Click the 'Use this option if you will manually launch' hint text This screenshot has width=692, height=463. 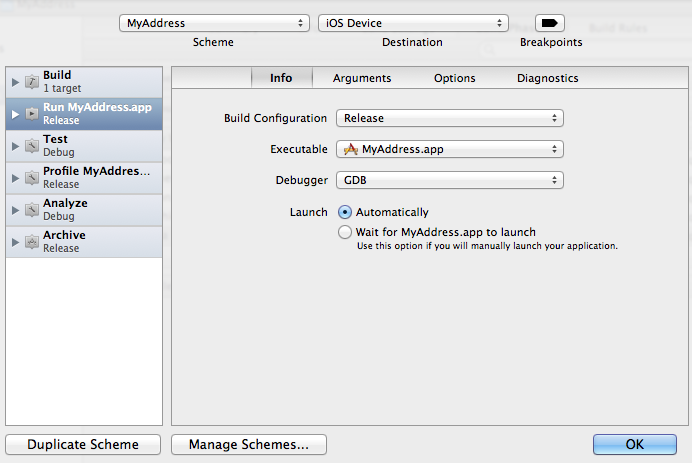(487, 246)
